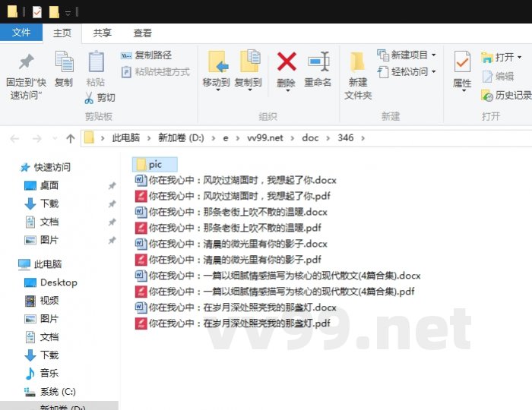Select Quick access in navigation pane
This screenshot has width=532, height=410.
pyautogui.click(x=46, y=167)
